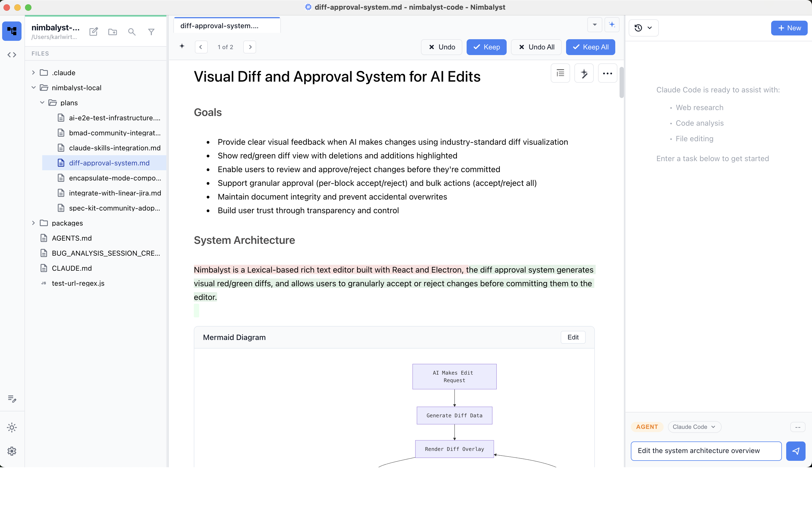Viewport: 812px width, 507px height.
Task: Open the tab list dropdown arrow
Action: (x=595, y=24)
